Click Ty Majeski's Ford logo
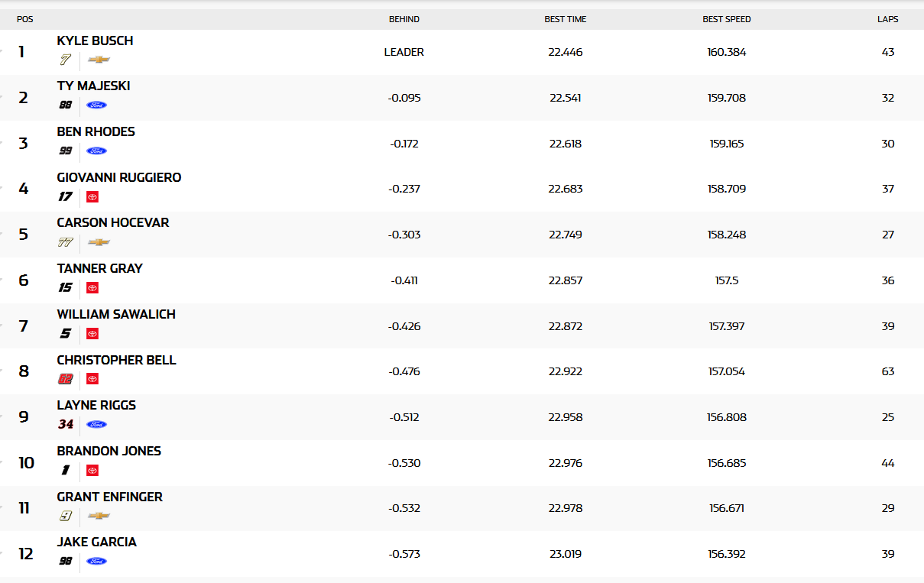 click(96, 105)
